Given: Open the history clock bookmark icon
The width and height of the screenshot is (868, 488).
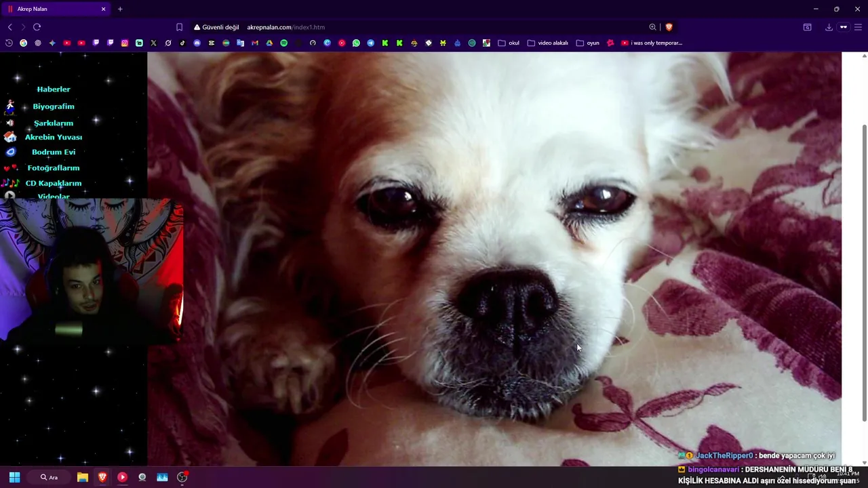Looking at the screenshot, I should click(x=9, y=43).
